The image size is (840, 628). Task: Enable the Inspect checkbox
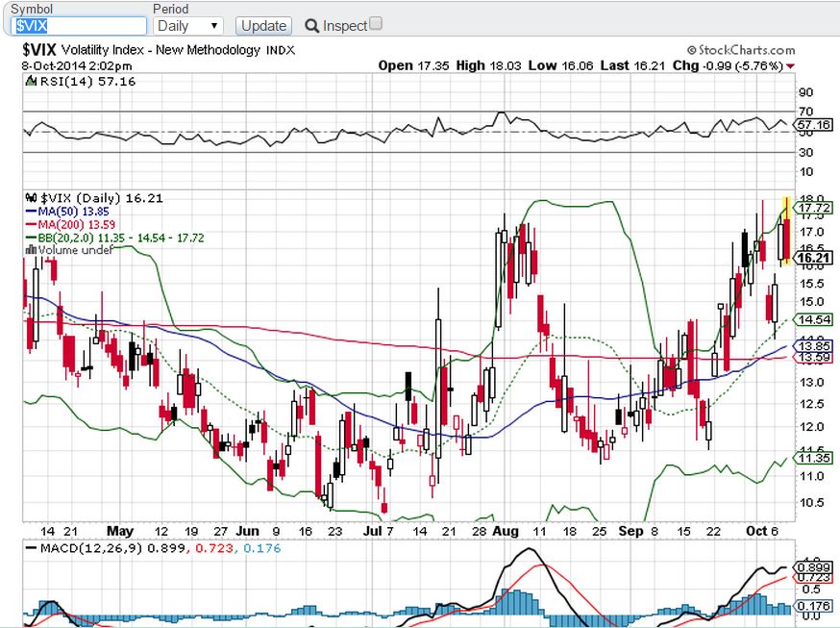click(x=376, y=24)
